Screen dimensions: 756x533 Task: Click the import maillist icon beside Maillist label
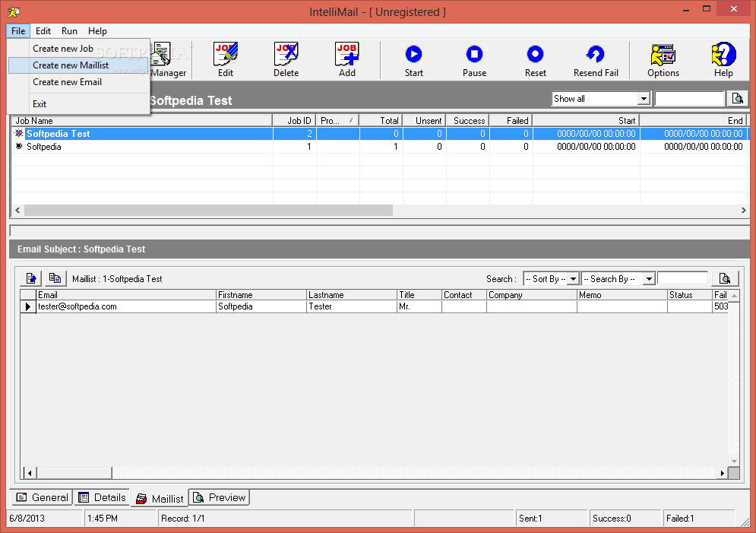pyautogui.click(x=31, y=278)
